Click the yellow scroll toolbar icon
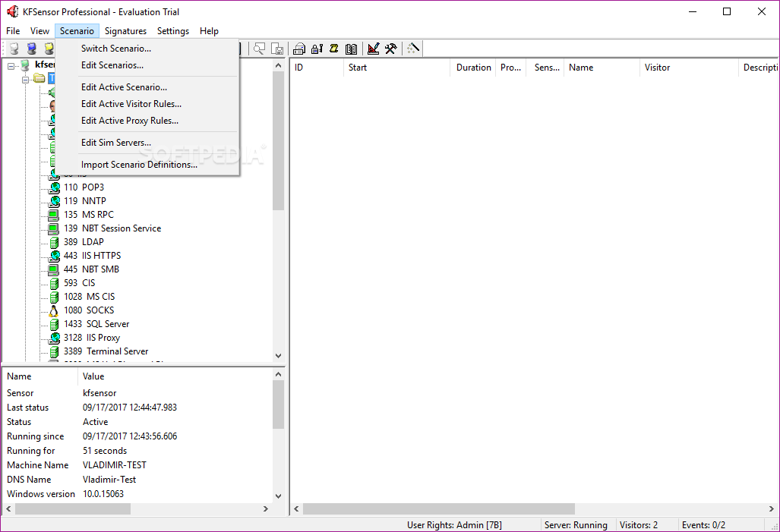Viewport: 780px width, 532px height. pos(333,49)
